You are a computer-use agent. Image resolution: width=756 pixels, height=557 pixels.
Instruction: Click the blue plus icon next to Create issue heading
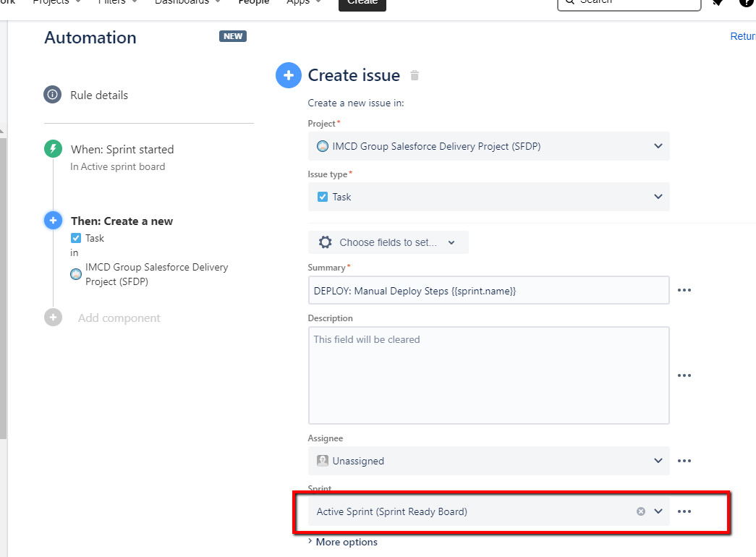pos(289,75)
